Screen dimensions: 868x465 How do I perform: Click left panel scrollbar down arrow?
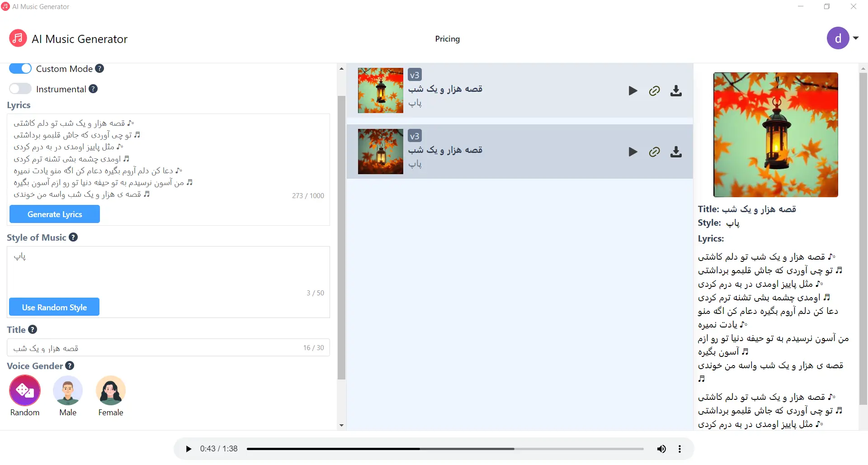point(341,425)
